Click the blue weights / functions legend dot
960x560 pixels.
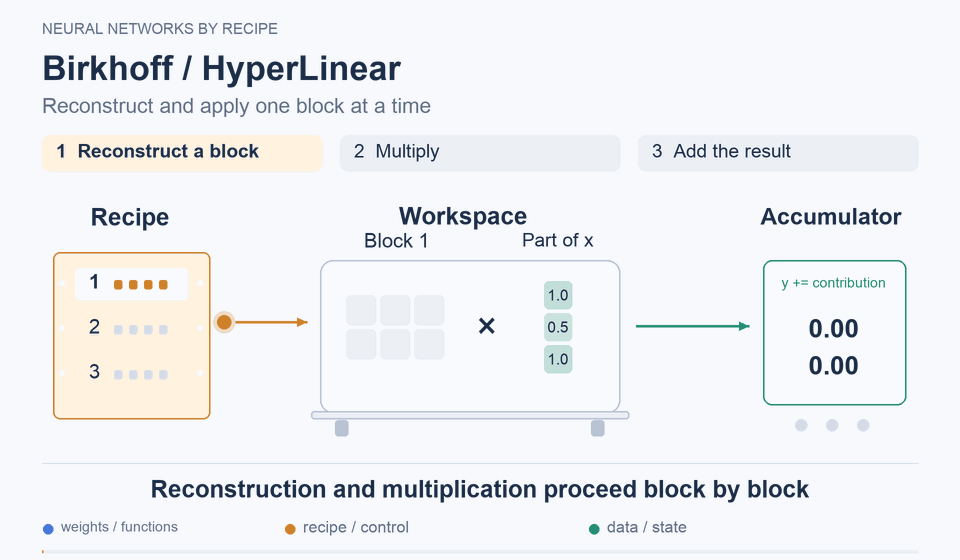pyautogui.click(x=48, y=529)
